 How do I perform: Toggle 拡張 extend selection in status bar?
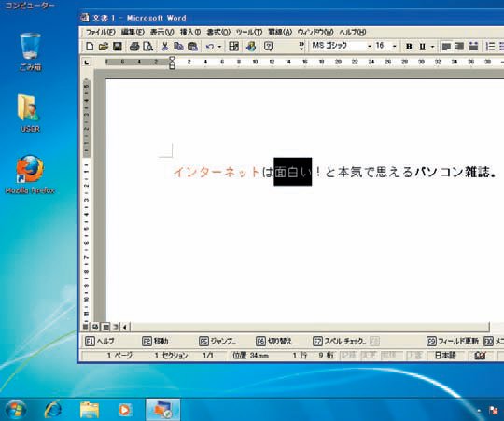(388, 356)
